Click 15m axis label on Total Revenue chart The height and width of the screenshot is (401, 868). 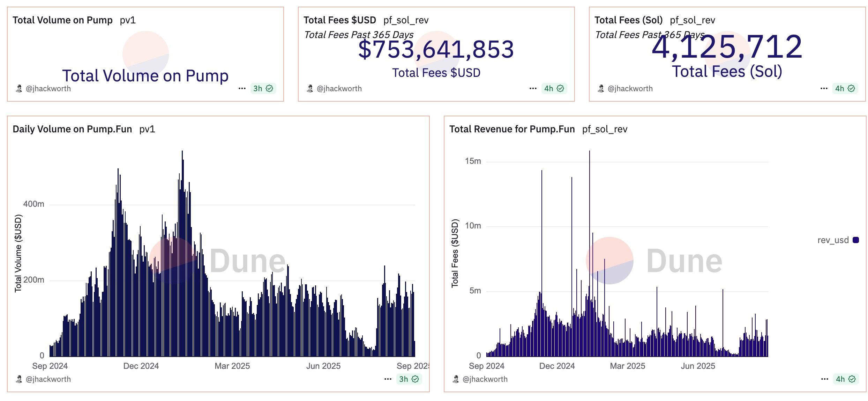tap(473, 161)
